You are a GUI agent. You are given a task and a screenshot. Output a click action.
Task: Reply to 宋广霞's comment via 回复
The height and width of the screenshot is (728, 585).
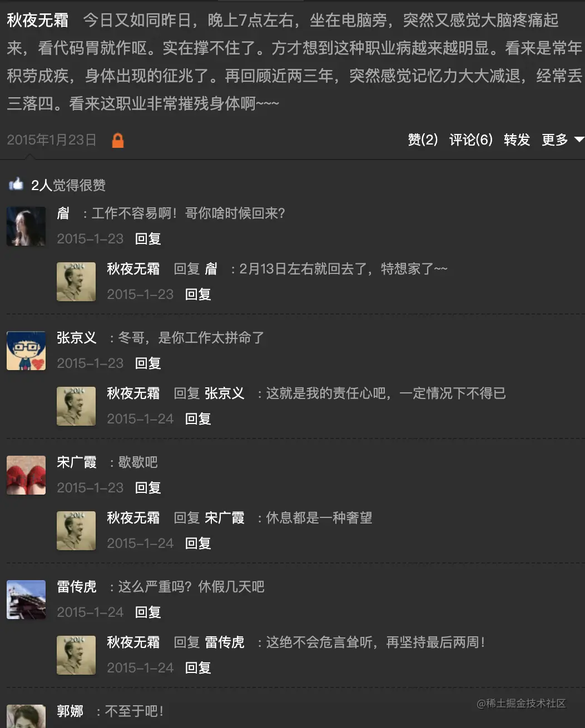pyautogui.click(x=148, y=488)
